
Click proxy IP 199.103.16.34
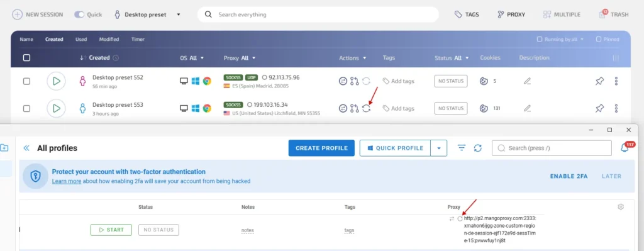pos(270,104)
